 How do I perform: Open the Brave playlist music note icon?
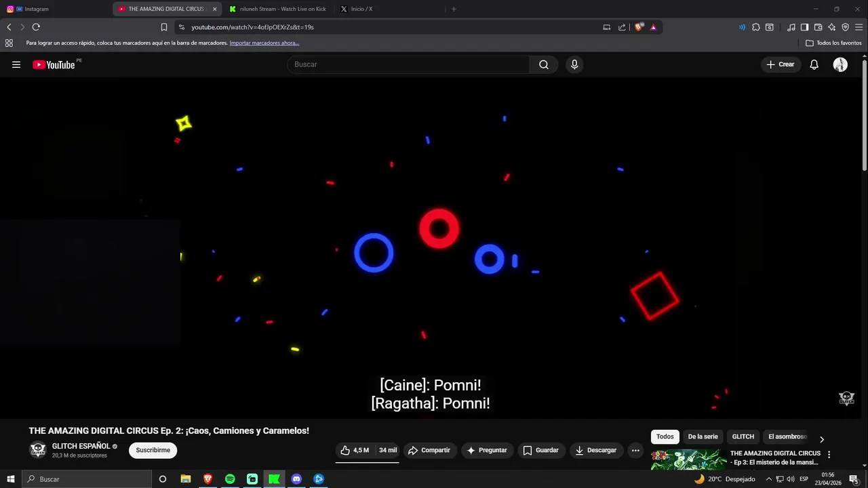[x=791, y=27]
